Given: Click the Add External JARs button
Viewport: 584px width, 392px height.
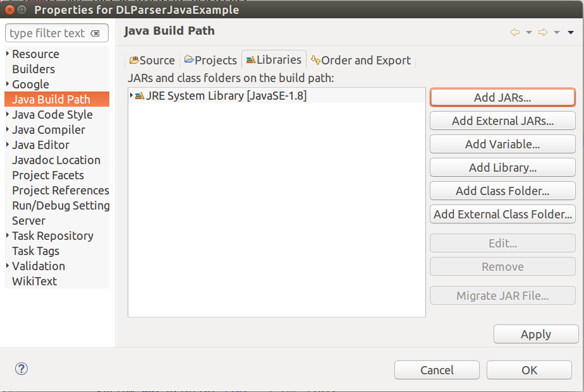Looking at the screenshot, I should pyautogui.click(x=502, y=121).
